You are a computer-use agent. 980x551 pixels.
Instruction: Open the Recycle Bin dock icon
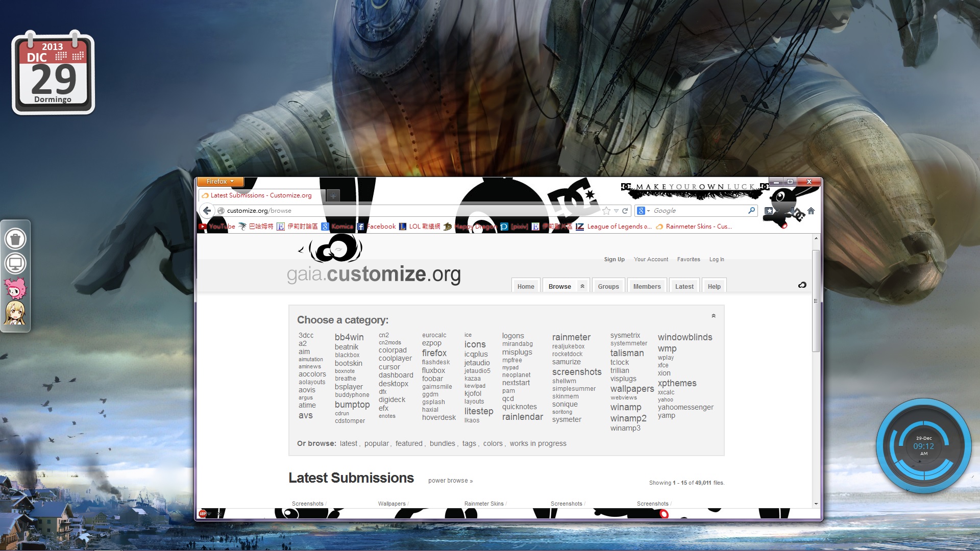[x=15, y=239]
